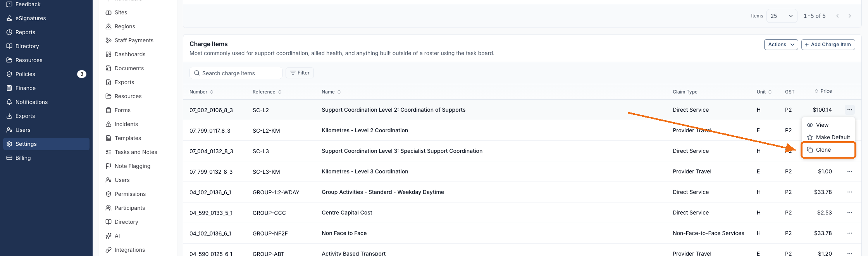Go to the previous page arrow
Viewport: 868px width, 256px height.
point(837,16)
